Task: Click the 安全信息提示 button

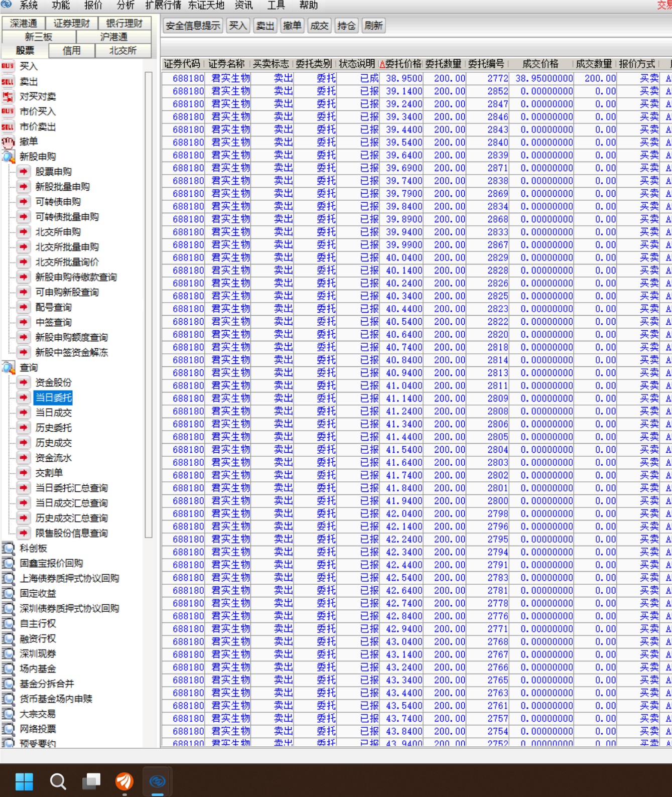Action: pyautogui.click(x=193, y=26)
